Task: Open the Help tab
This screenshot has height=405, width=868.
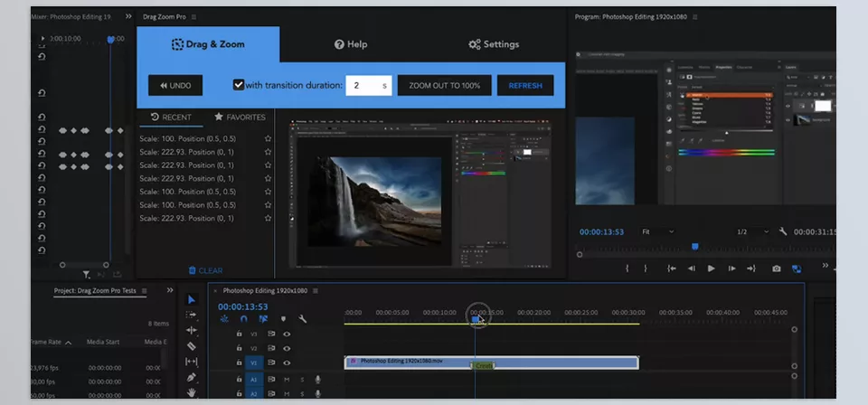Action: click(351, 44)
